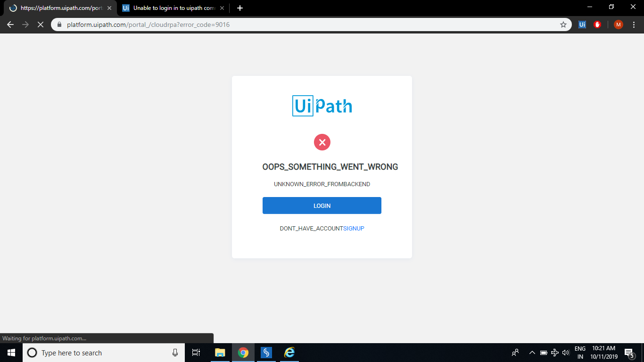Viewport: 644px width, 362px height.
Task: Open the AdBlock extension
Action: coord(597,25)
